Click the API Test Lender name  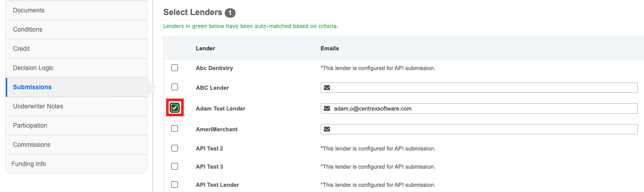(x=217, y=185)
